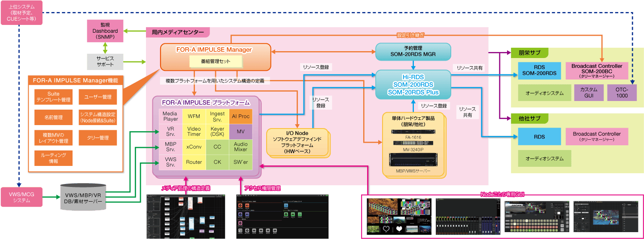
Task: Click the 上位システム box
Action: click(x=21, y=12)
